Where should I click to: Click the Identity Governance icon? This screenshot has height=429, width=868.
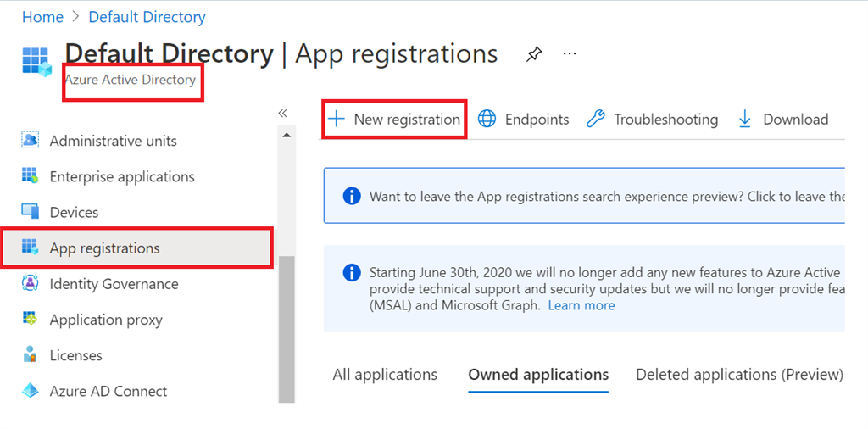[x=31, y=284]
